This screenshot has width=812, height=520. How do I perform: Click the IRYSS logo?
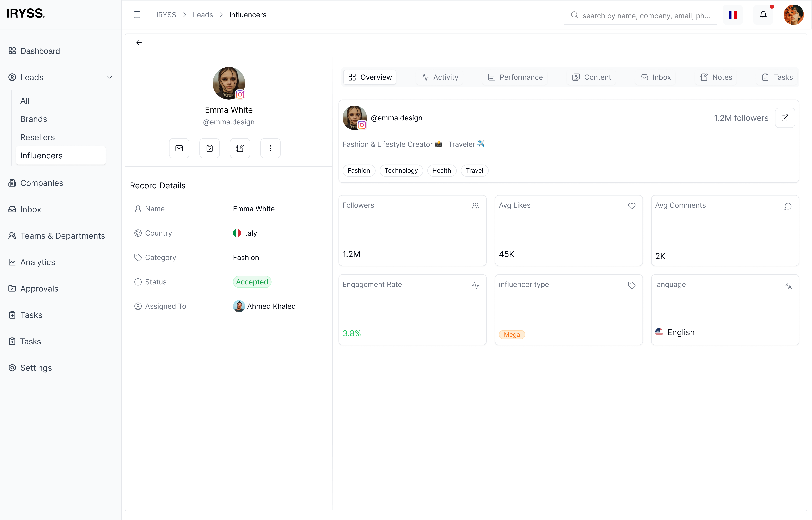click(26, 13)
